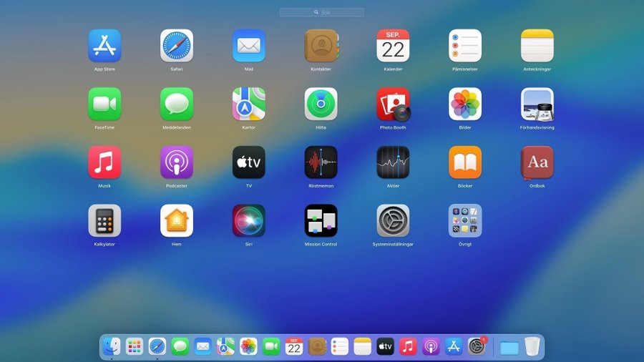The height and width of the screenshot is (362, 644).
Task: Activate Siri from Launchpad
Action: pos(248,220)
